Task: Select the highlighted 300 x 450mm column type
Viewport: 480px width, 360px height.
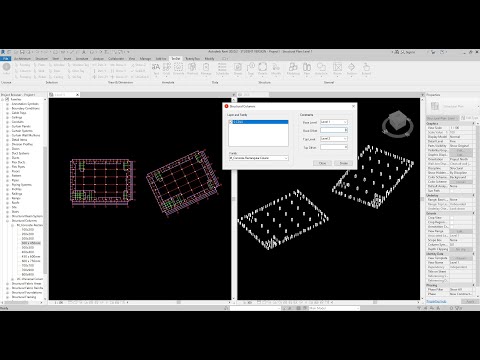Action: (31, 243)
